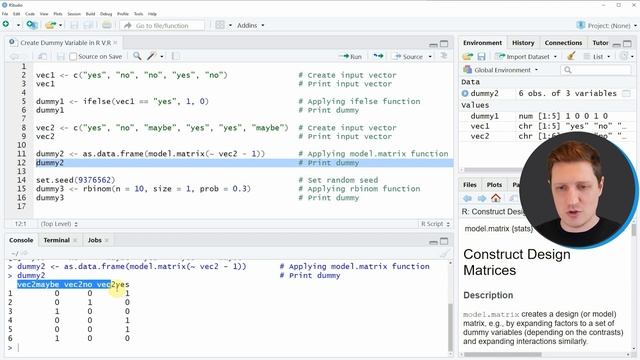Expand the Workspace Panes dropdown arrow
The width and height of the screenshot is (640, 360).
click(230, 25)
